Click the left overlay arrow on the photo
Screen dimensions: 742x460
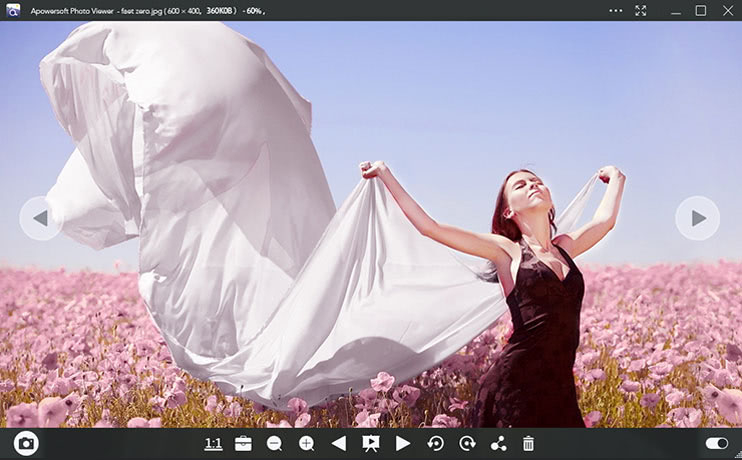pyautogui.click(x=41, y=218)
